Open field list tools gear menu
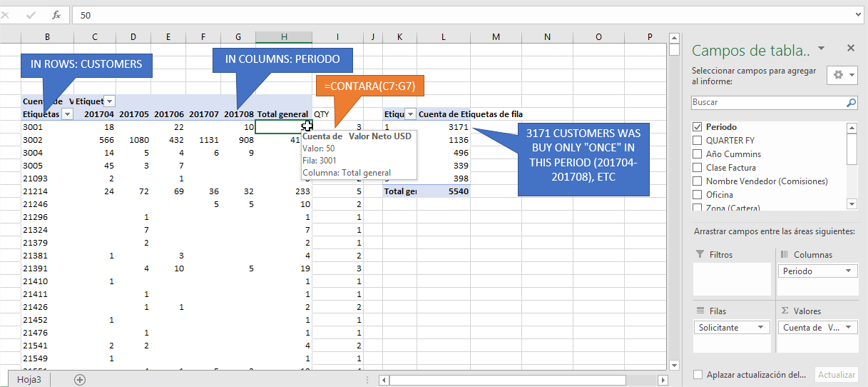868x387 pixels. click(842, 75)
